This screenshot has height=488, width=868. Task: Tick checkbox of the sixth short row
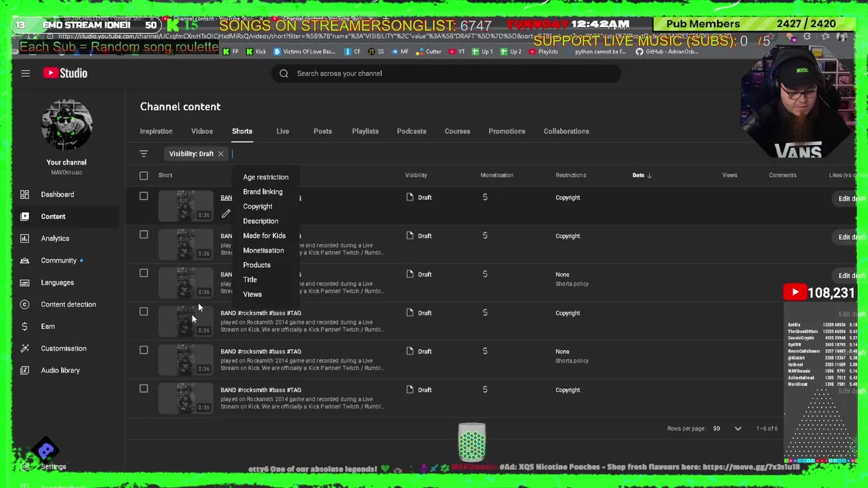pyautogui.click(x=144, y=389)
